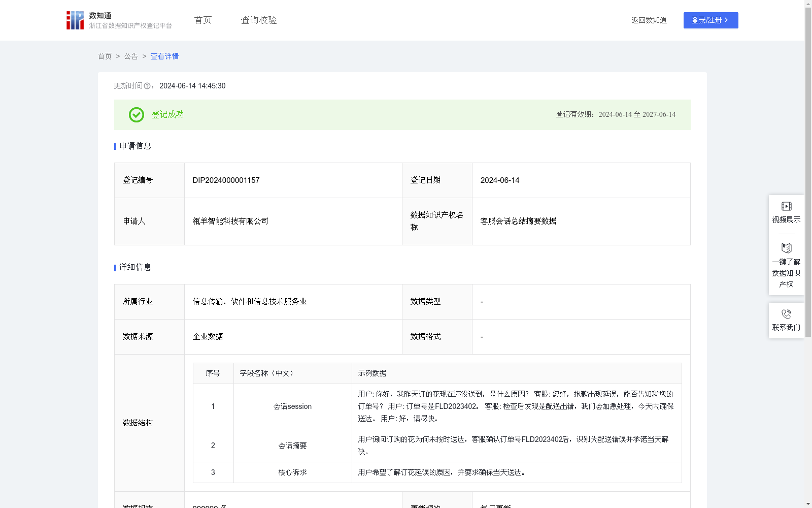
Task: Select industry 信息传输、软件和信息技术服务业
Action: tap(250, 302)
